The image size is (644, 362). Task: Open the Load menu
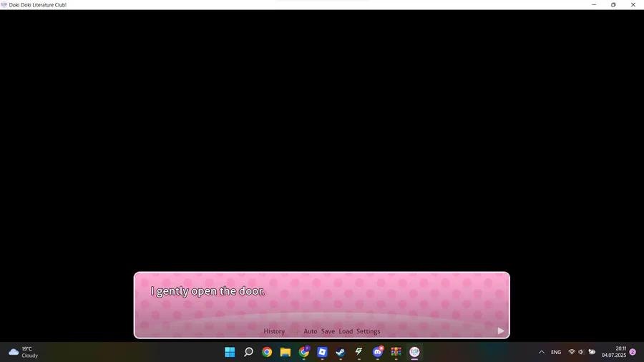coord(346,331)
